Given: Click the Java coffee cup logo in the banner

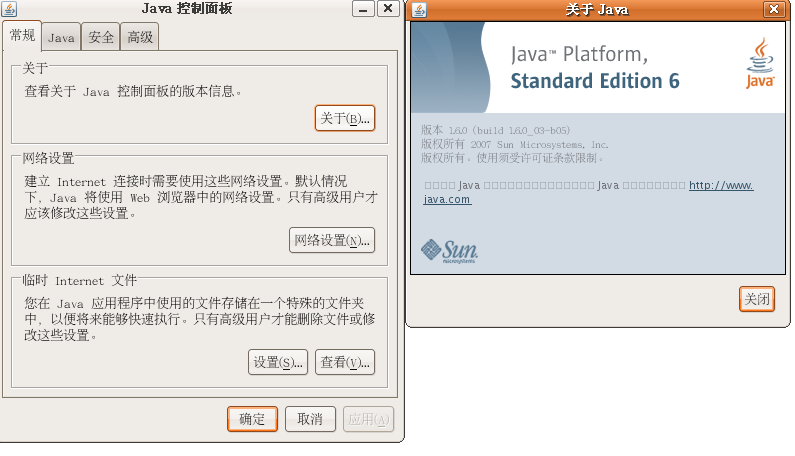Looking at the screenshot, I should pos(760,63).
